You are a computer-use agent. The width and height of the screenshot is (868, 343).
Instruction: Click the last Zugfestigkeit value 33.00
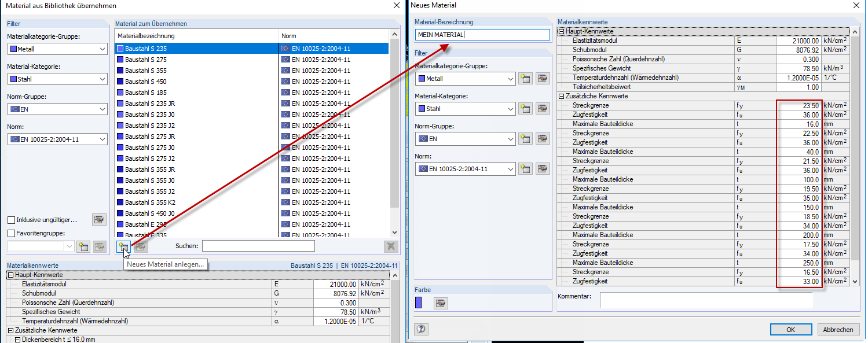[799, 281]
